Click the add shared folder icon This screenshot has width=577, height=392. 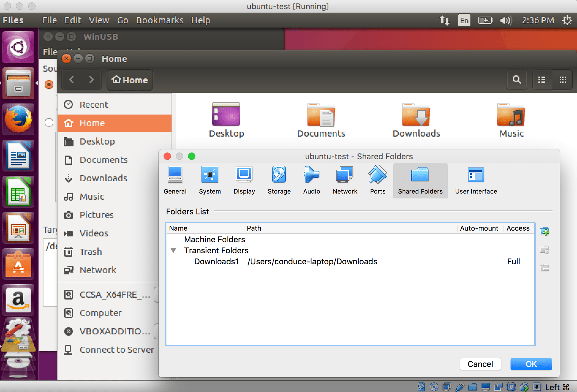click(x=545, y=232)
